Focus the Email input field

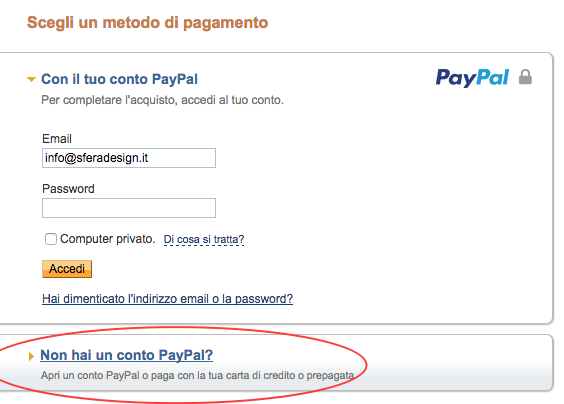point(129,158)
